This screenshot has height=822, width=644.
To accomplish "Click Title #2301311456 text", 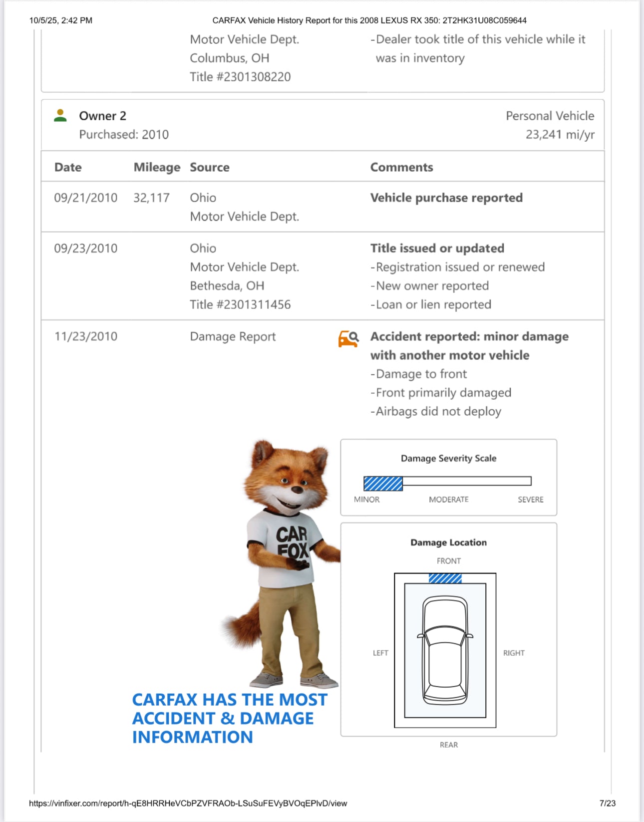I will click(240, 304).
